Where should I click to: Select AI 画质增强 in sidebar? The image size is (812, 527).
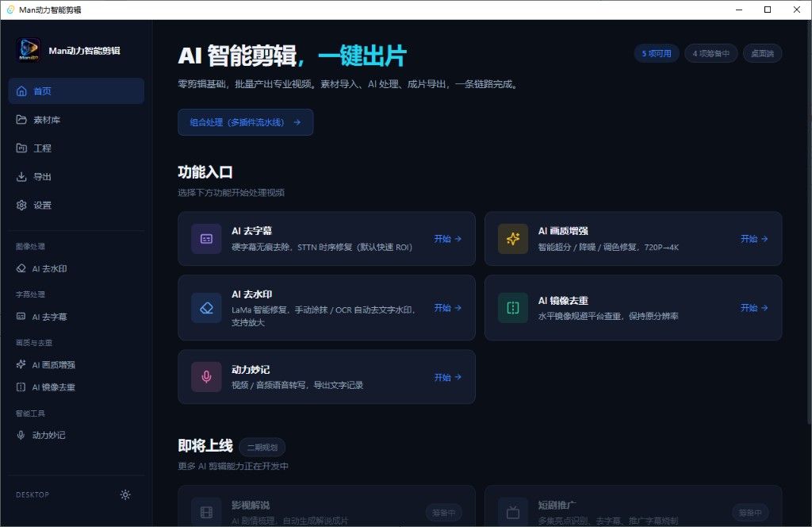tap(76, 365)
